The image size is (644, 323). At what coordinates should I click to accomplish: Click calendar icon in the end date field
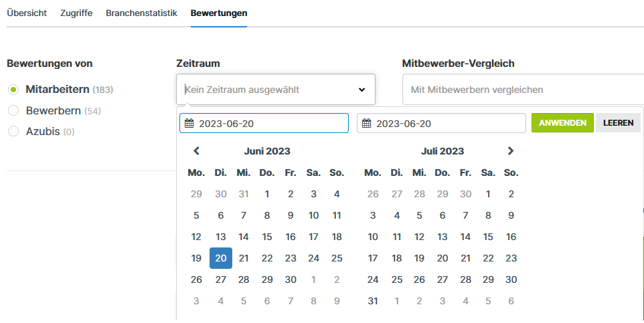pos(366,124)
